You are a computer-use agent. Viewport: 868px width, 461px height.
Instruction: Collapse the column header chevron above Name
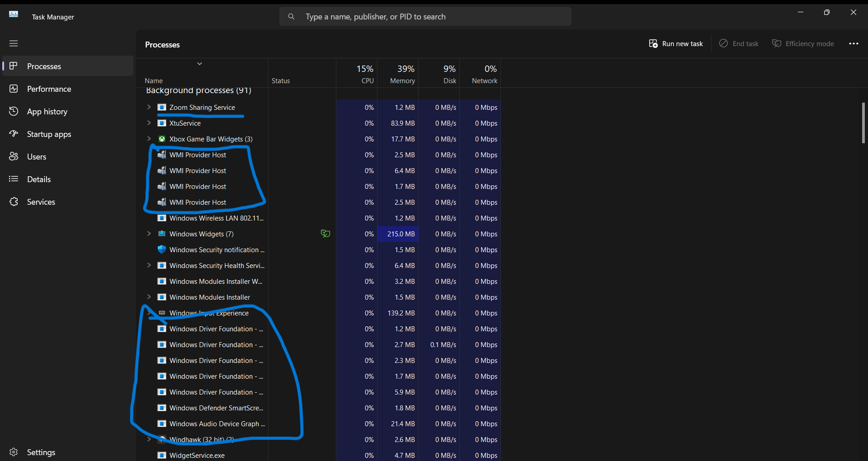(x=199, y=64)
